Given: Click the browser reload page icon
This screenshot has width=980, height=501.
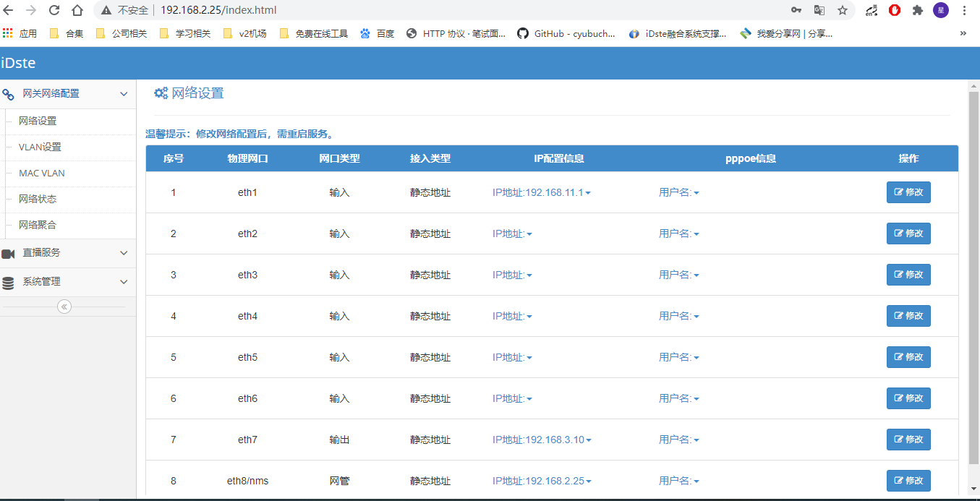Looking at the screenshot, I should pos(54,10).
